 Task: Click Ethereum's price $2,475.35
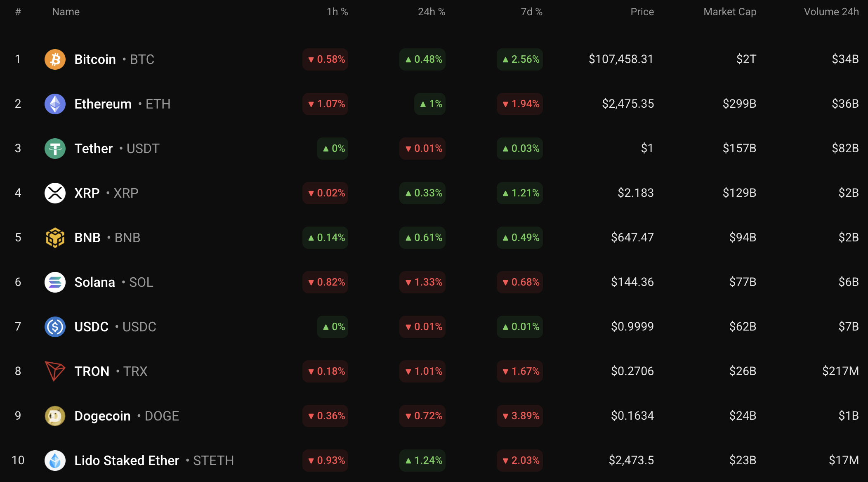(627, 104)
